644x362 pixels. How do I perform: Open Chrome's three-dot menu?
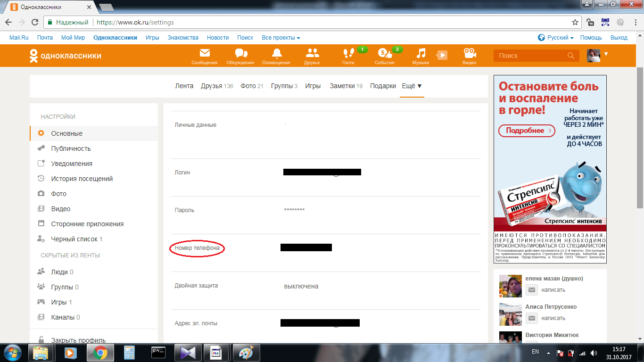[x=635, y=22]
